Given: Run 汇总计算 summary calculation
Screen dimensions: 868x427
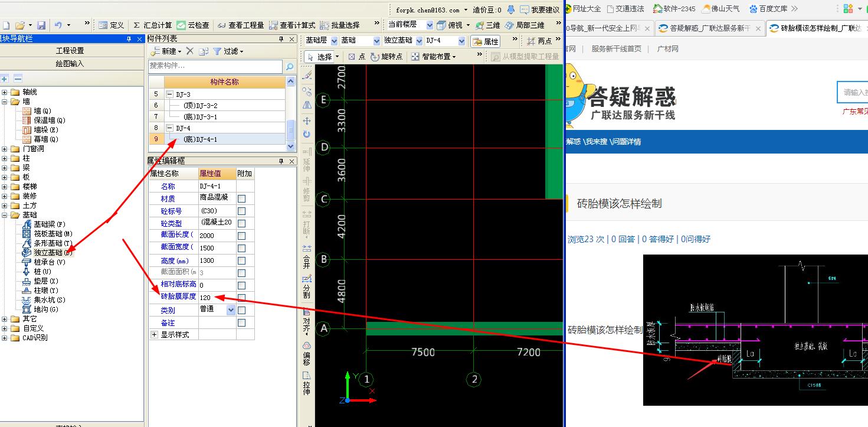Looking at the screenshot, I should (x=152, y=25).
